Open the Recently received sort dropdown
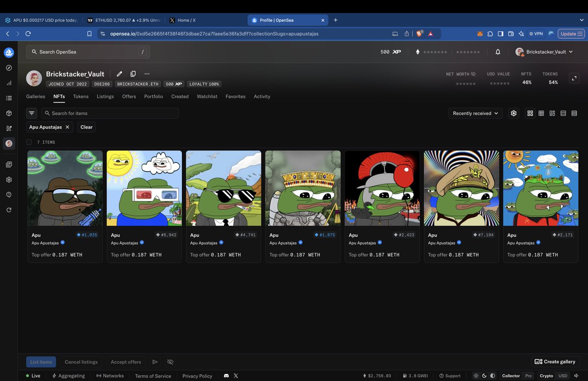 point(475,113)
